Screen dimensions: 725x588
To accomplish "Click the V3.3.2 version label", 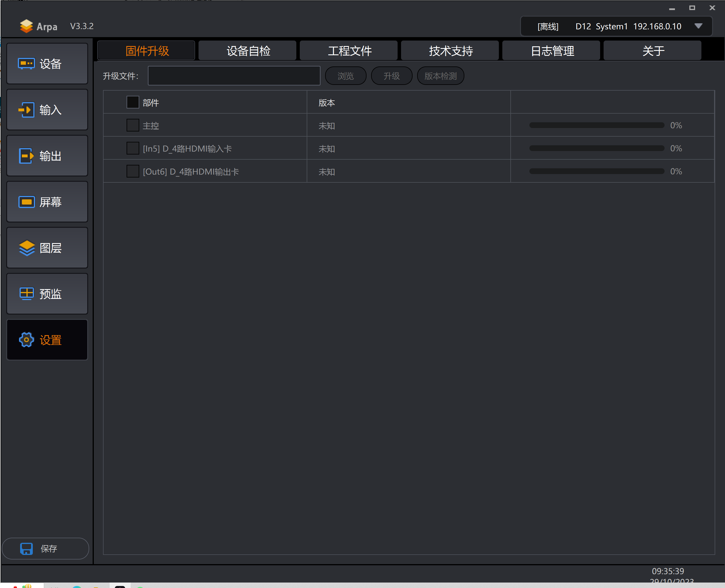I will pos(82,26).
